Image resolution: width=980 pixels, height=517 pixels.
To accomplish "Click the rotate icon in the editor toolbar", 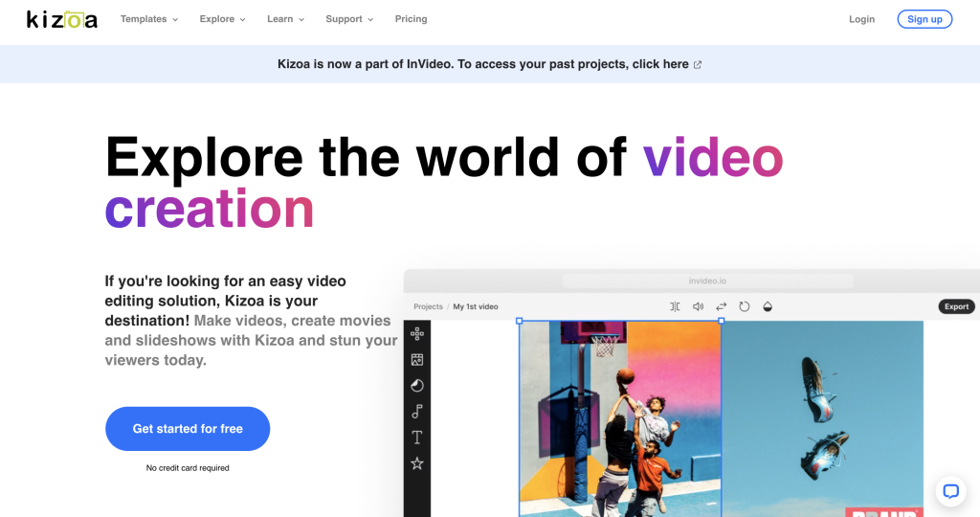I will click(745, 306).
